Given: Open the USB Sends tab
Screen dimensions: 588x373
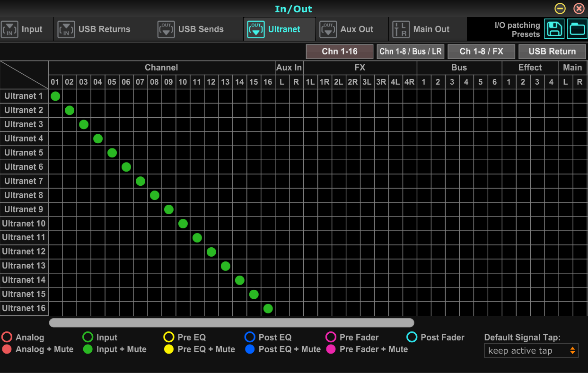Looking at the screenshot, I should 199,29.
